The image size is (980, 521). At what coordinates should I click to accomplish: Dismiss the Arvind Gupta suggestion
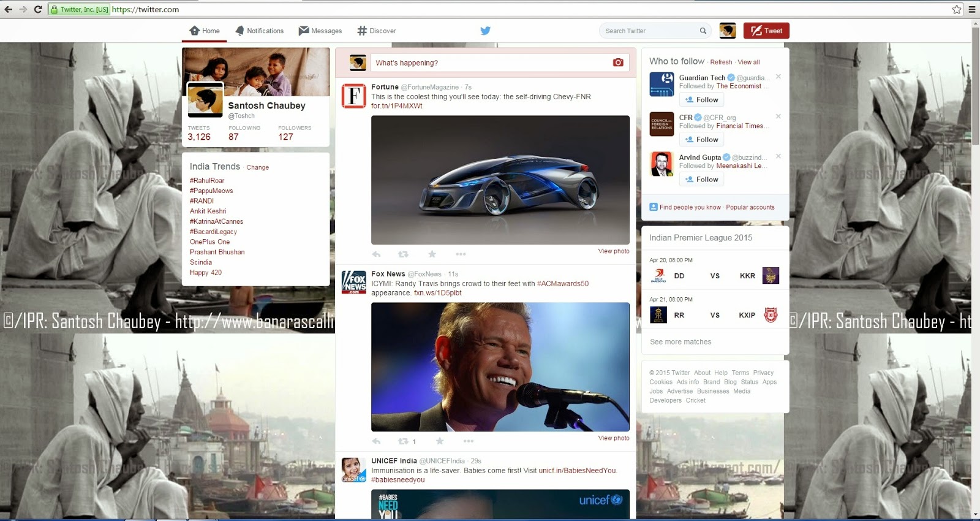click(778, 156)
